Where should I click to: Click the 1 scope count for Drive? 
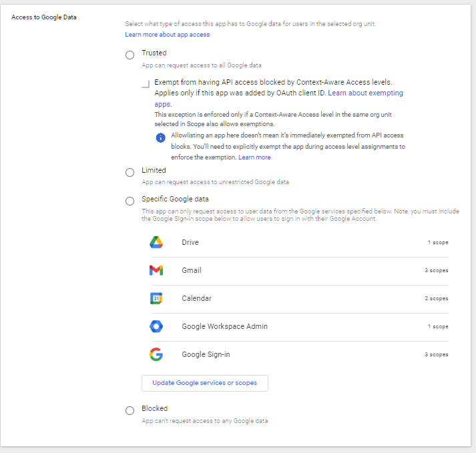[438, 242]
